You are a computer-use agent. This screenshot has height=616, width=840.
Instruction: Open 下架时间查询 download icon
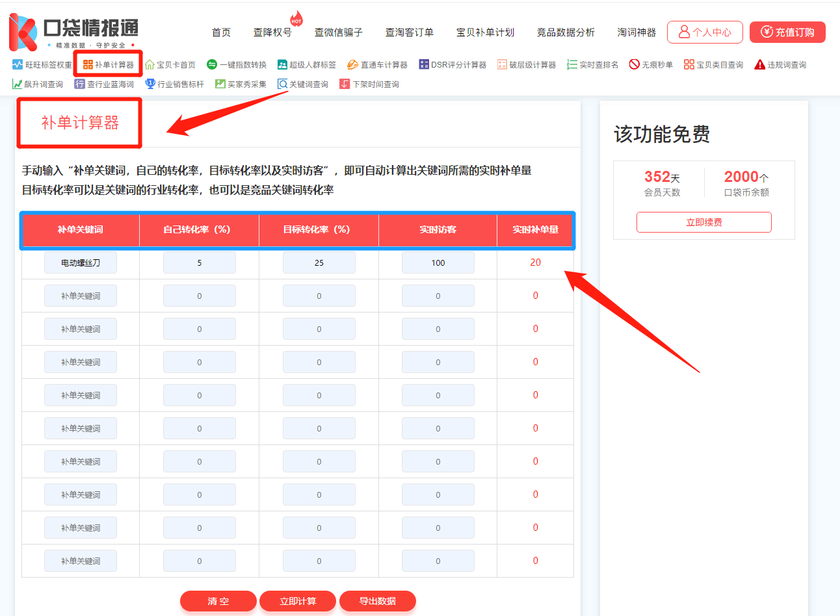tap(345, 84)
